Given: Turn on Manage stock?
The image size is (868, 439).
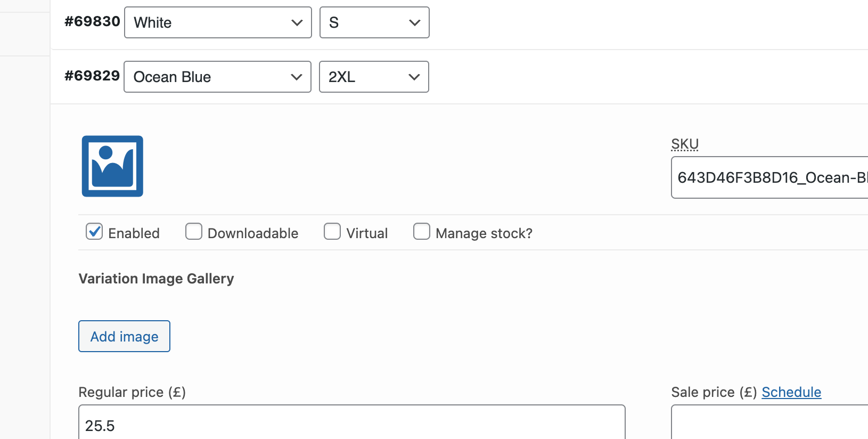Looking at the screenshot, I should (422, 232).
